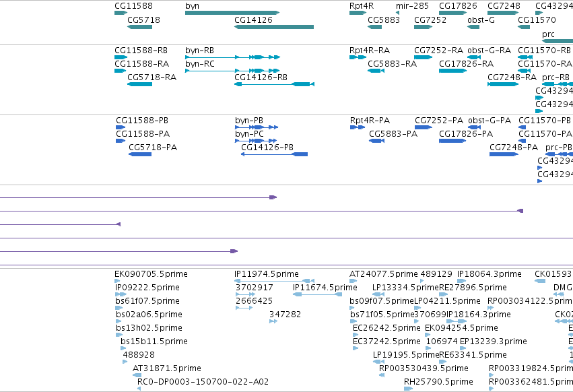Open the AT31871.5prime EST label
The height and width of the screenshot is (392, 573).
(167, 368)
